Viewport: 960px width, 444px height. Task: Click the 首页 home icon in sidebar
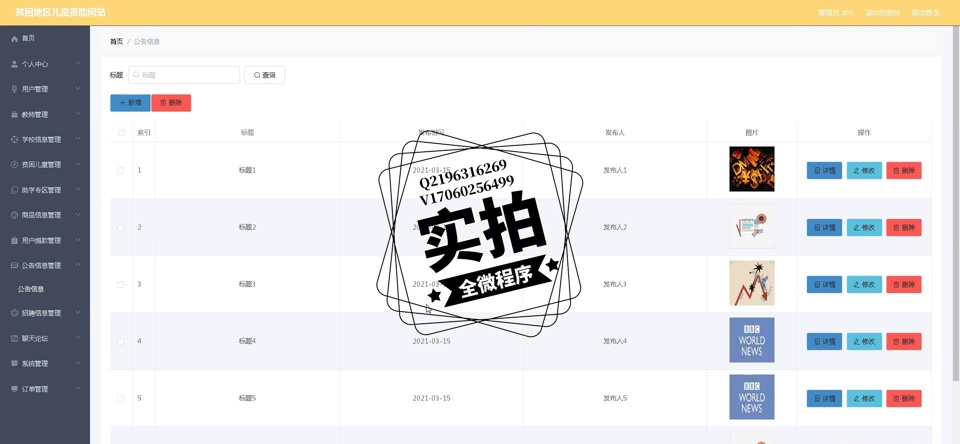tap(14, 39)
